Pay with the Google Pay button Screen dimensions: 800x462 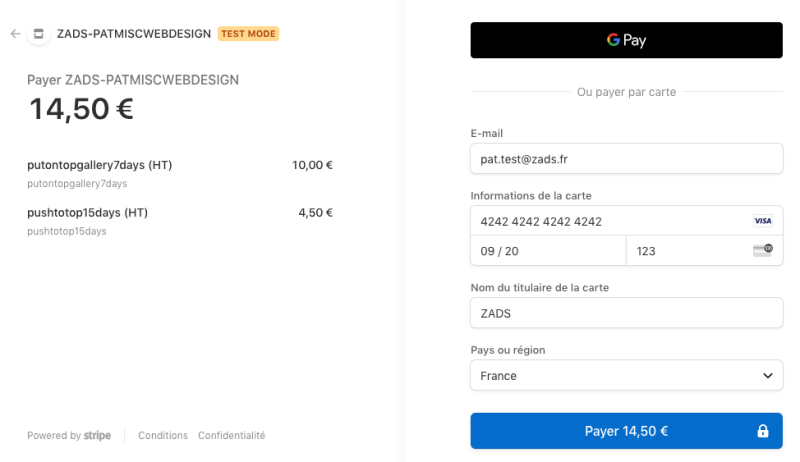[x=626, y=41]
